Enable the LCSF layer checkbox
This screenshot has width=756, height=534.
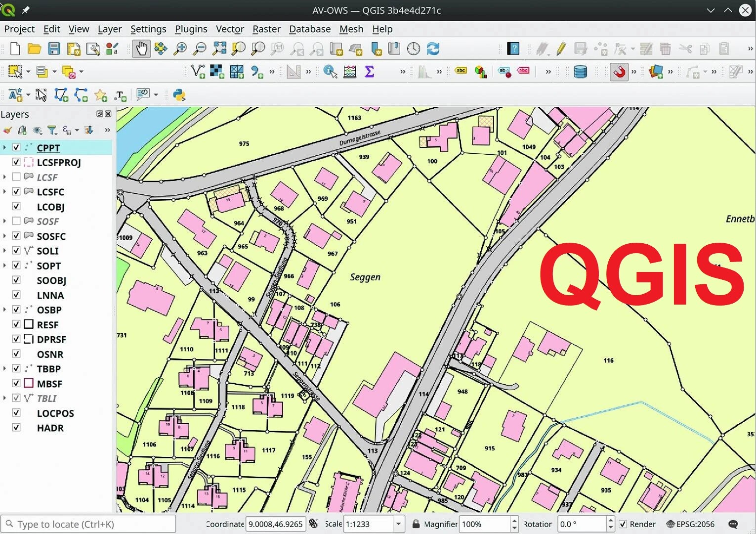pos(16,177)
